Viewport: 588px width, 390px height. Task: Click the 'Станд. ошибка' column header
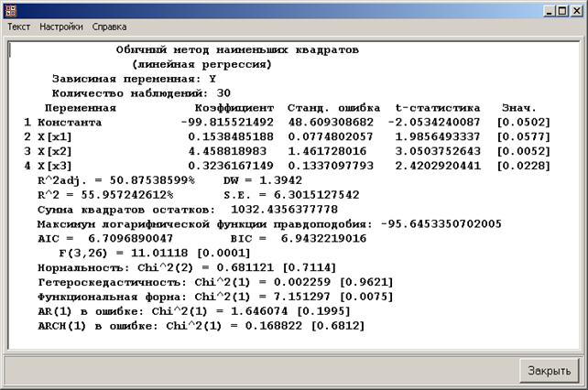(333, 108)
